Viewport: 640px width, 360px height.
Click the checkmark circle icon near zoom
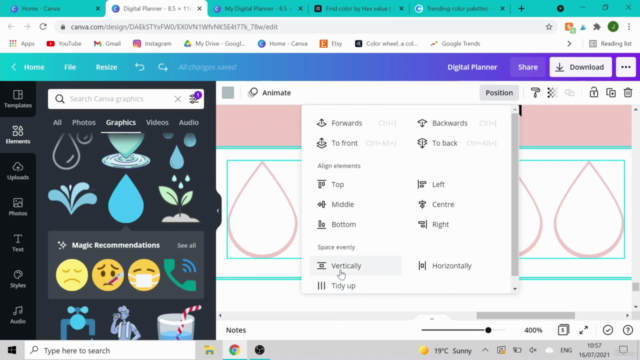point(608,330)
